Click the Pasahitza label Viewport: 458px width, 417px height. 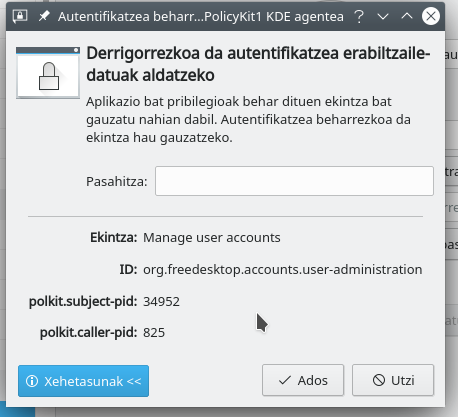pos(117,182)
